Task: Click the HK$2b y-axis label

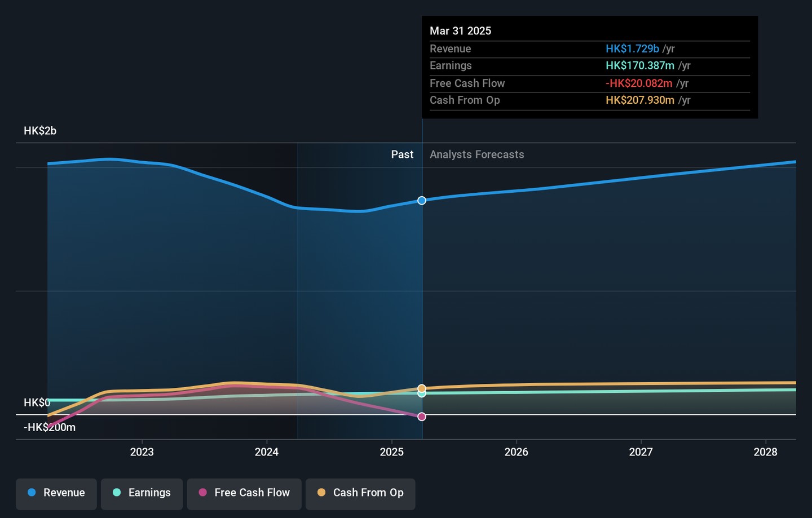Action: click(40, 131)
